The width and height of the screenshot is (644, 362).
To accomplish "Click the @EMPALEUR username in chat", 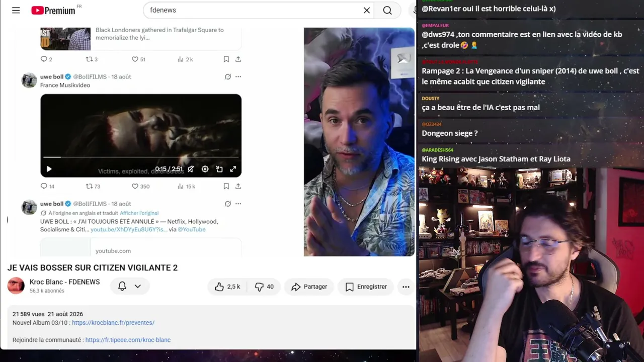I will (x=435, y=25).
